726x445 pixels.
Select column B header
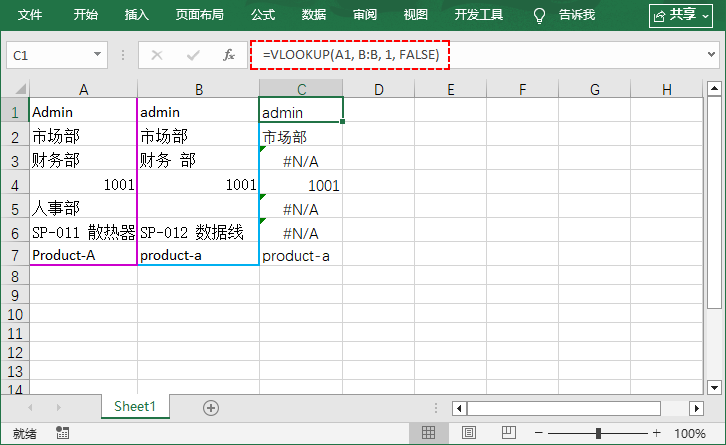(199, 89)
